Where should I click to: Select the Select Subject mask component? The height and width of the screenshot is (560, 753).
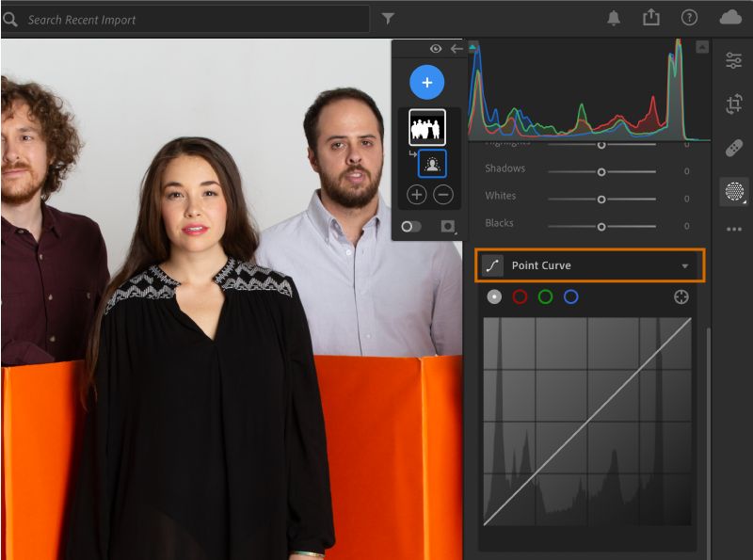(432, 164)
